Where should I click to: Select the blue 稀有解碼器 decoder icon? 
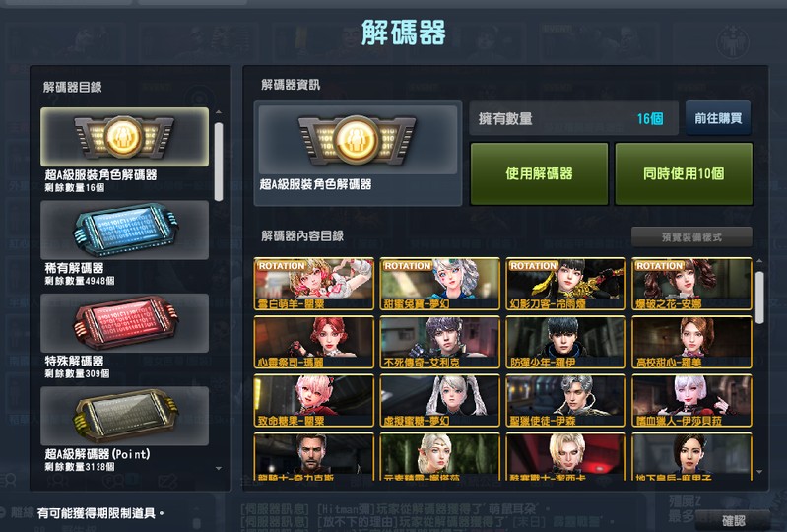[x=124, y=230]
